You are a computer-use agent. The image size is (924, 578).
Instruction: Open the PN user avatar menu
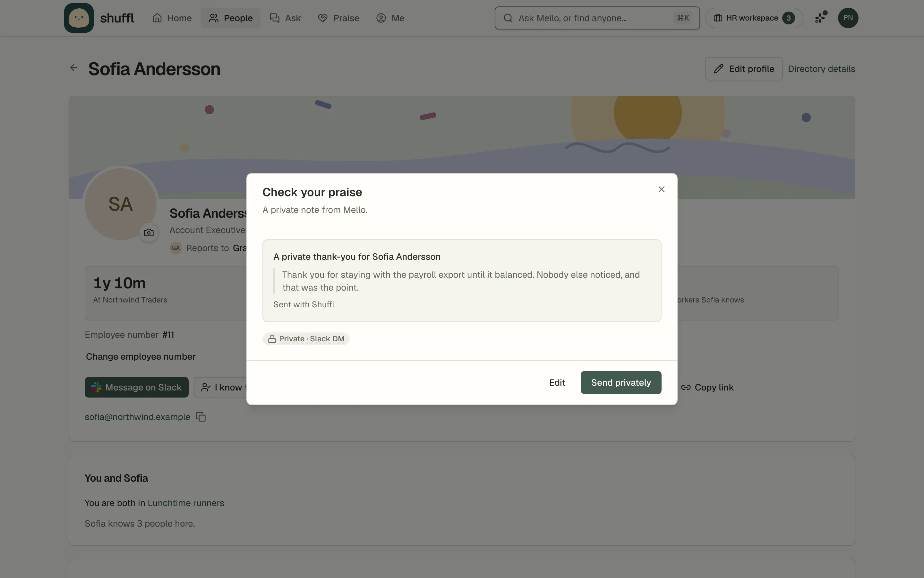(x=848, y=18)
